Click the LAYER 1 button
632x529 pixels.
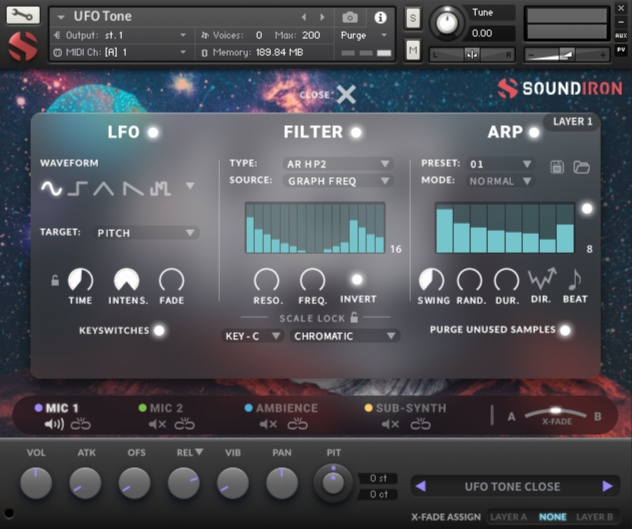click(572, 121)
